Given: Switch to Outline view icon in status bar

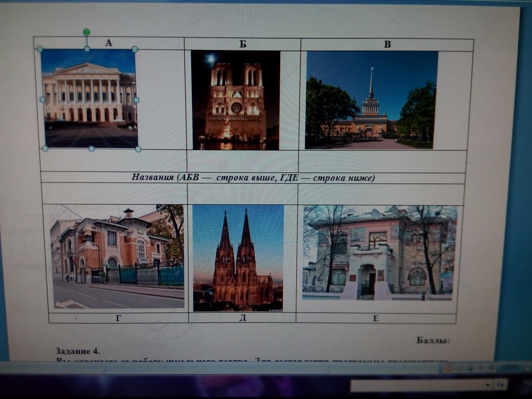Looking at the screenshot, I should point(481,368).
